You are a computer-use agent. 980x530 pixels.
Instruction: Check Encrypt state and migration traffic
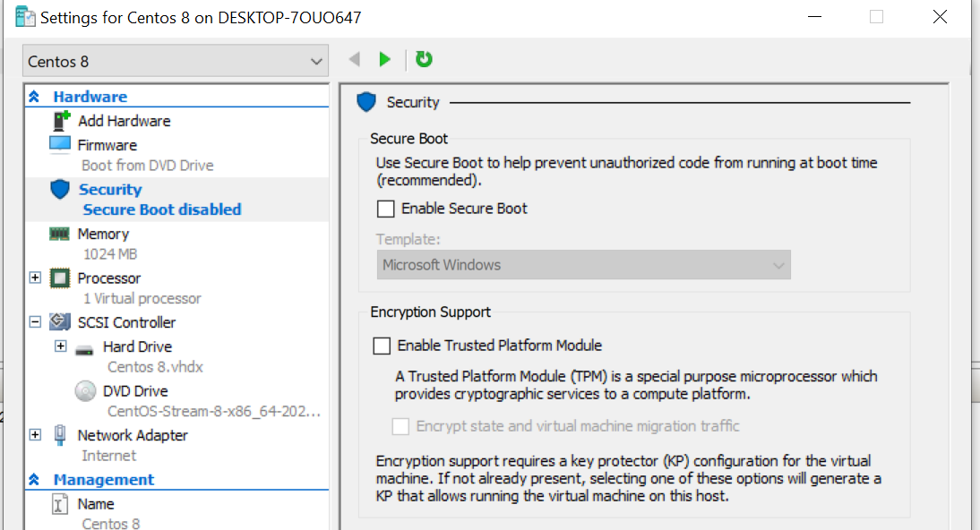pyautogui.click(x=400, y=426)
